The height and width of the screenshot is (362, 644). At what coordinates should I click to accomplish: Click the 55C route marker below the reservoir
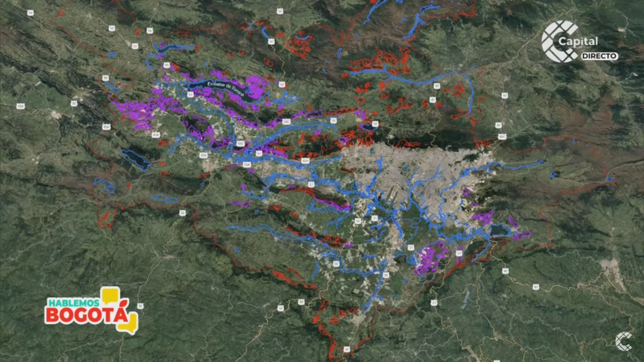click(x=240, y=143)
